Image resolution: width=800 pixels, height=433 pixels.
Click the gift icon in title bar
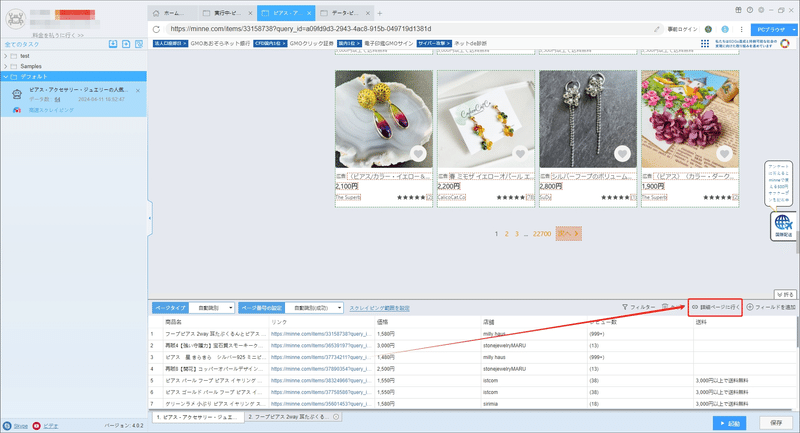[738, 10]
